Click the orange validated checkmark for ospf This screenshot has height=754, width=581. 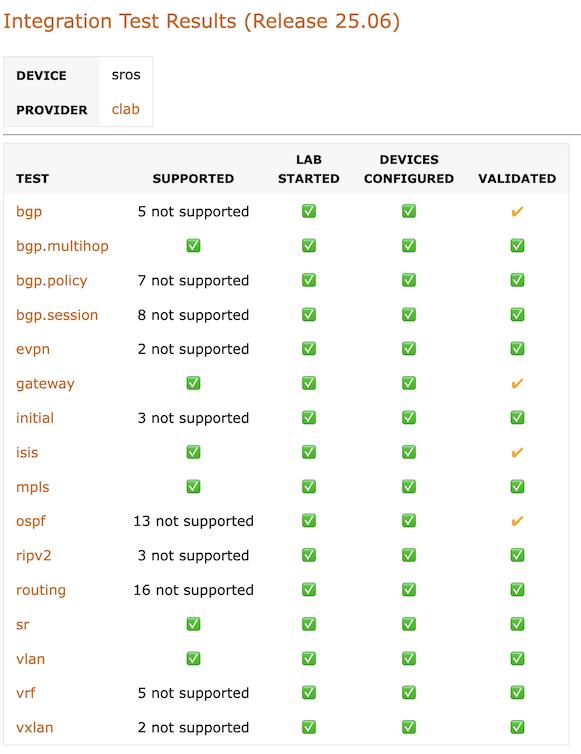[517, 521]
